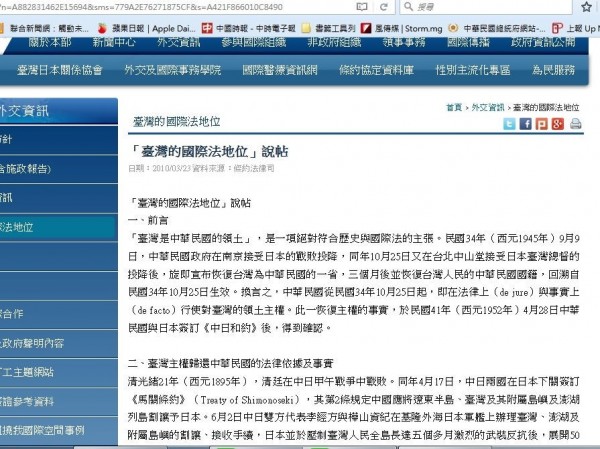
Task: Share the page via Google+
Action: coord(556,125)
